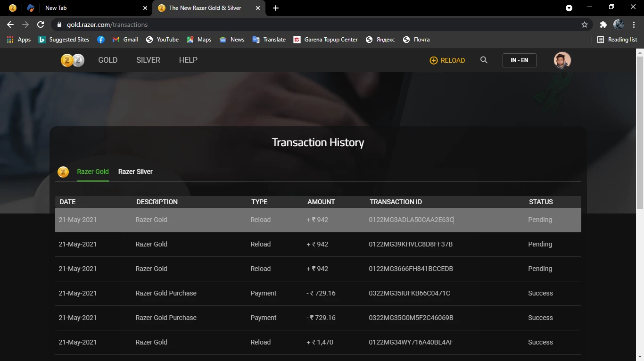Click the Success status of transaction 0122MG34WY716A40BE4AF
Screen dimensions: 644x361
[x=540, y=342]
